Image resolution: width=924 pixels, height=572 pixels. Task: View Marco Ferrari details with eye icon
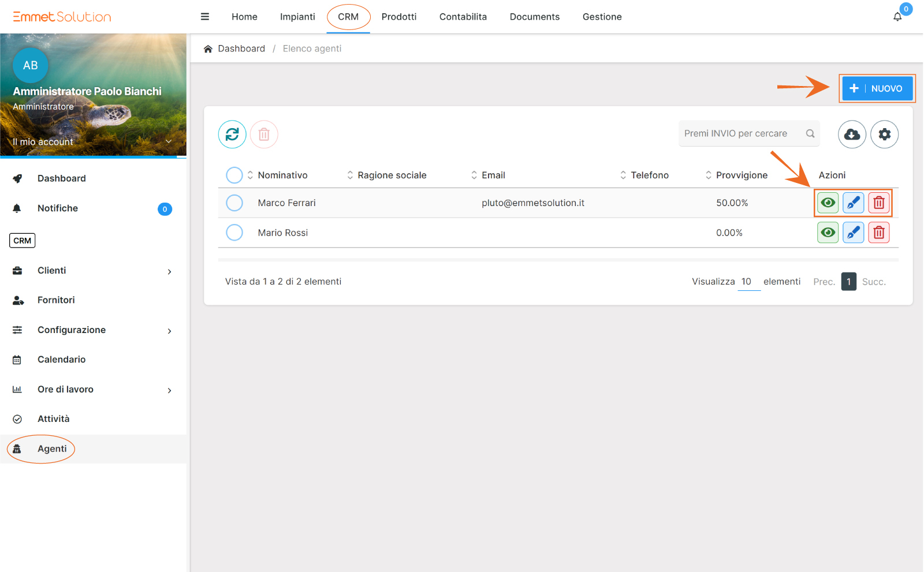coord(828,203)
